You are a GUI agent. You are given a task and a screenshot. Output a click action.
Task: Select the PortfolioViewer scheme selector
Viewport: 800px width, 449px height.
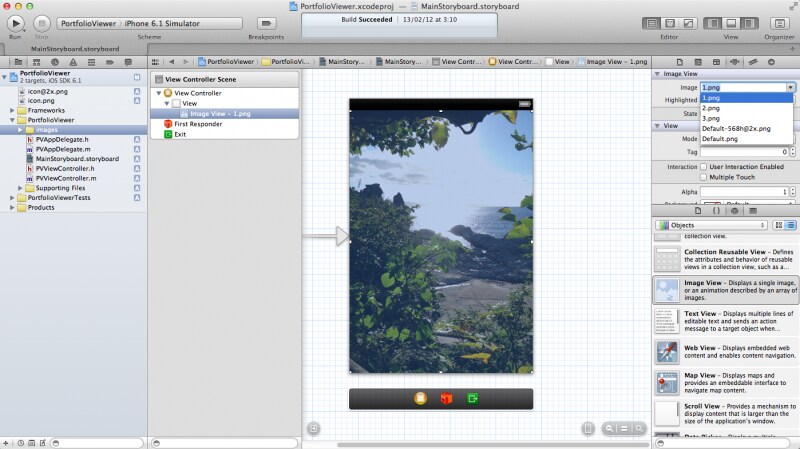click(x=89, y=23)
